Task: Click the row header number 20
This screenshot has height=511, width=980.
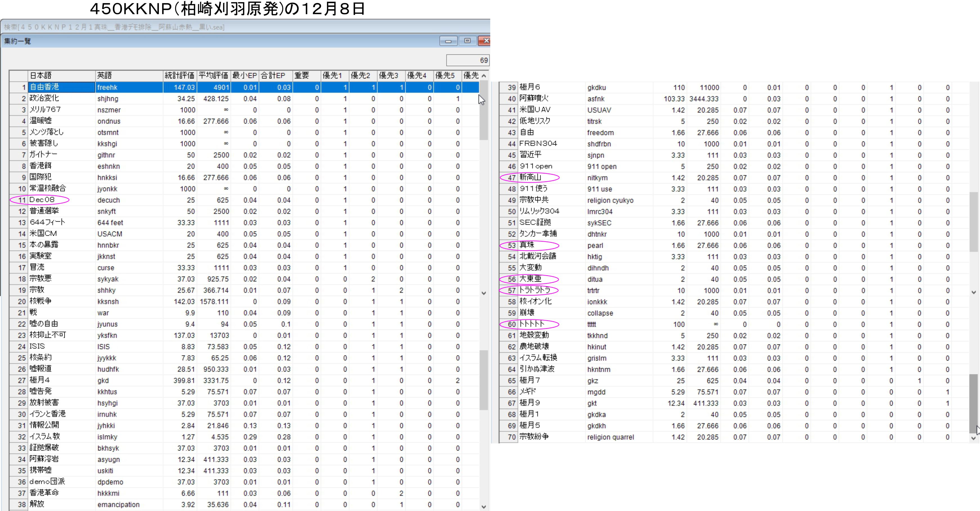Action: click(21, 301)
